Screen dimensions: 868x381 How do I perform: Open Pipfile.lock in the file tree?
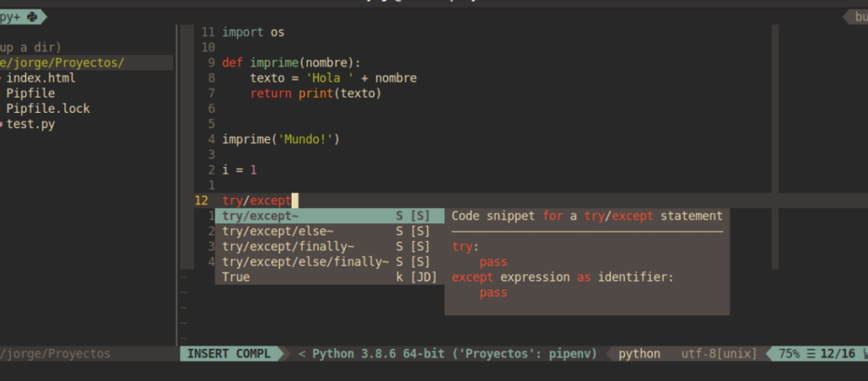(47, 109)
